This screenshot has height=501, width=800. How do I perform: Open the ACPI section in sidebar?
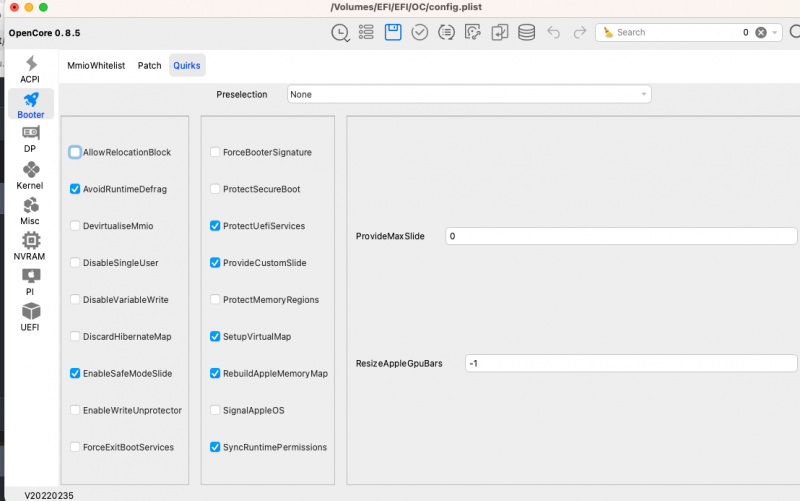[x=30, y=69]
